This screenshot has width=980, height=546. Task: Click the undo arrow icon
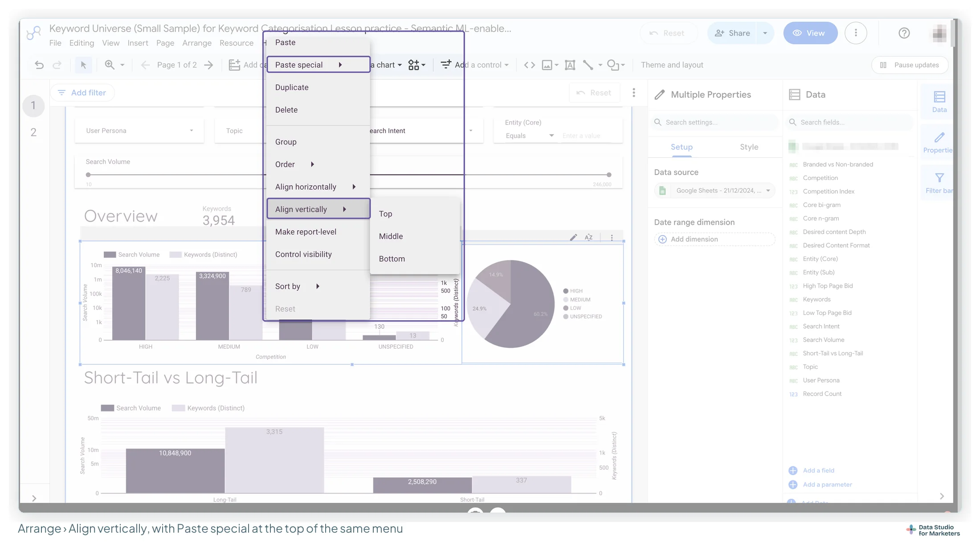pyautogui.click(x=39, y=65)
